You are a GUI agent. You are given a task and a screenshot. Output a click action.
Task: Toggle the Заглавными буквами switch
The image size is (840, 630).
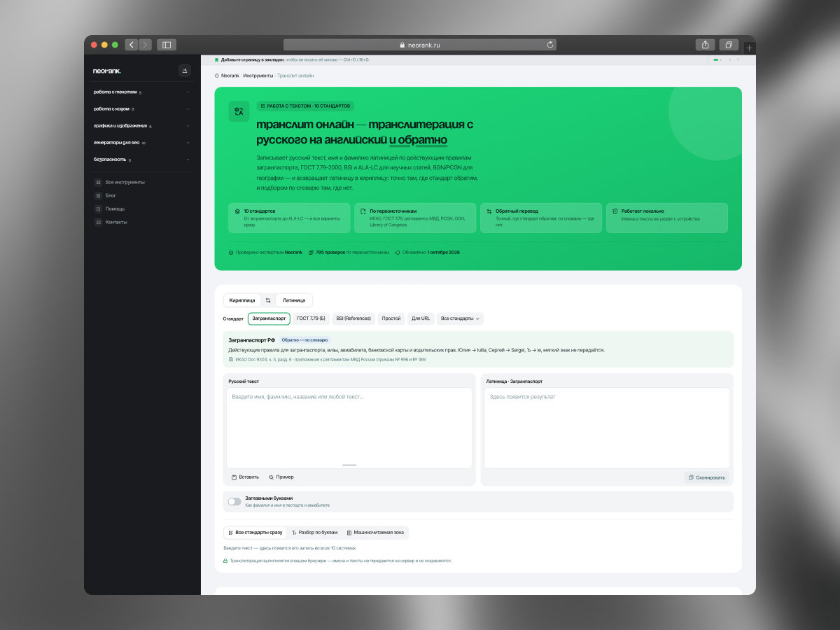pos(234,501)
